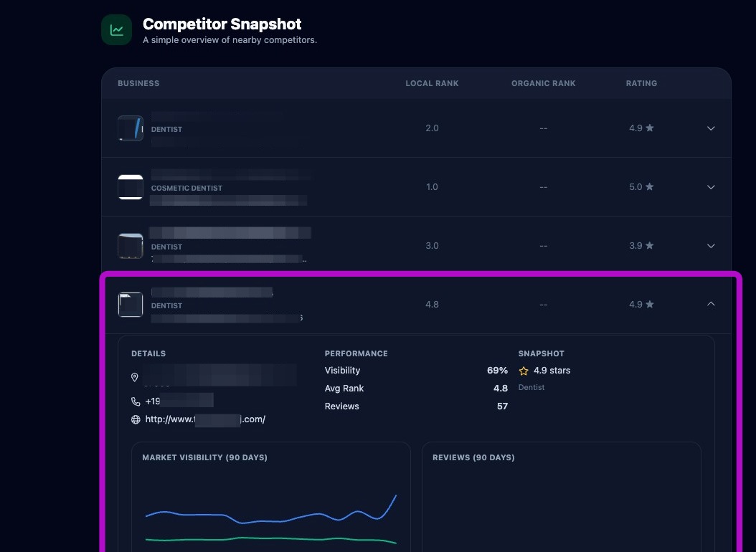
Task: Select the RATING column header
Action: [x=641, y=83]
